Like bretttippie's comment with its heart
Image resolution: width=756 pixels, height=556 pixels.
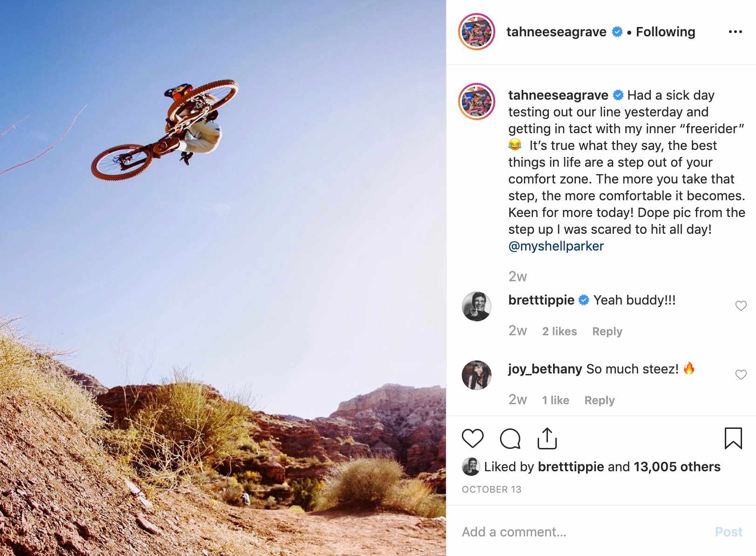[741, 305]
